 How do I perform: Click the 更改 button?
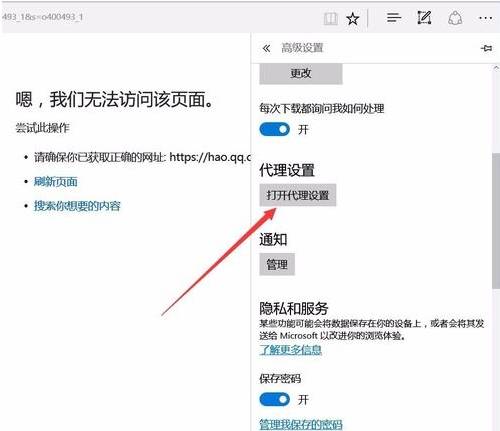[x=301, y=73]
